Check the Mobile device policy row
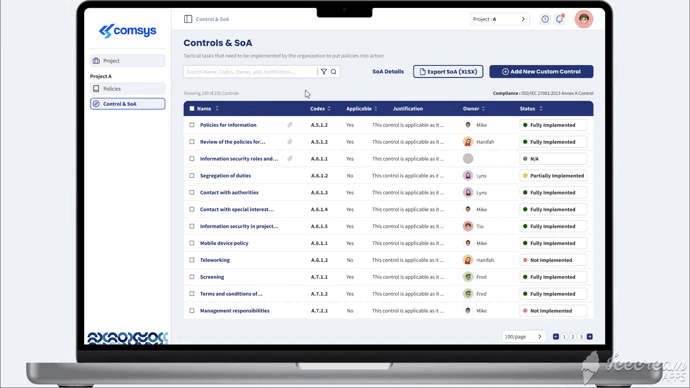This screenshot has height=388, width=690. coord(192,243)
